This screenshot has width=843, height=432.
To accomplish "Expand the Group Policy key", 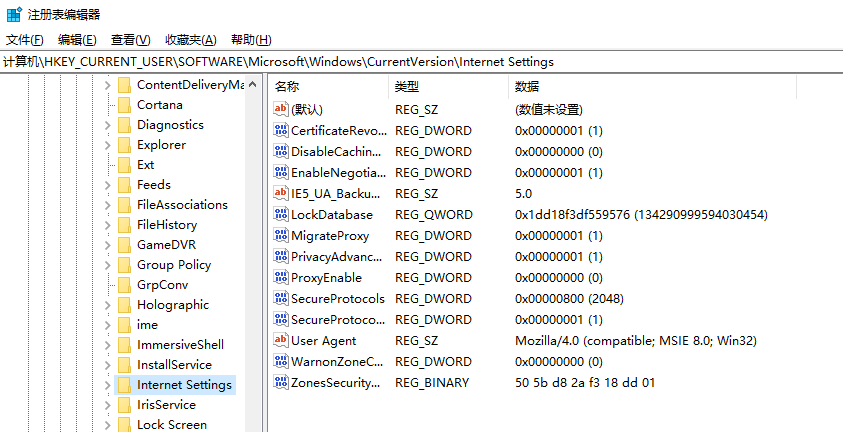I will click(x=108, y=265).
